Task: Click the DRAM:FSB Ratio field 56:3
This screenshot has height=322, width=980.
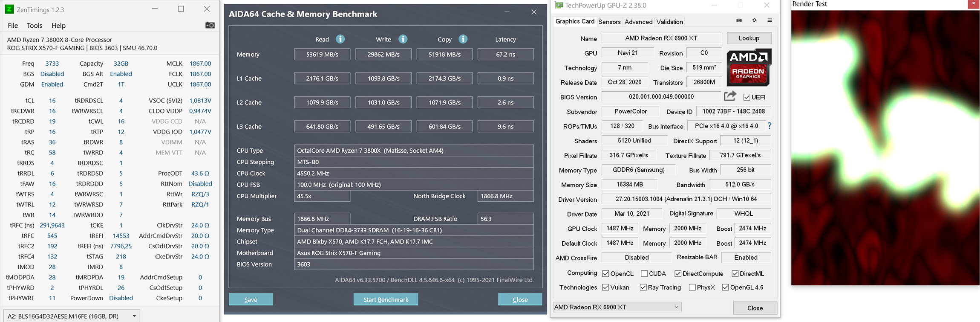Action: (506, 219)
